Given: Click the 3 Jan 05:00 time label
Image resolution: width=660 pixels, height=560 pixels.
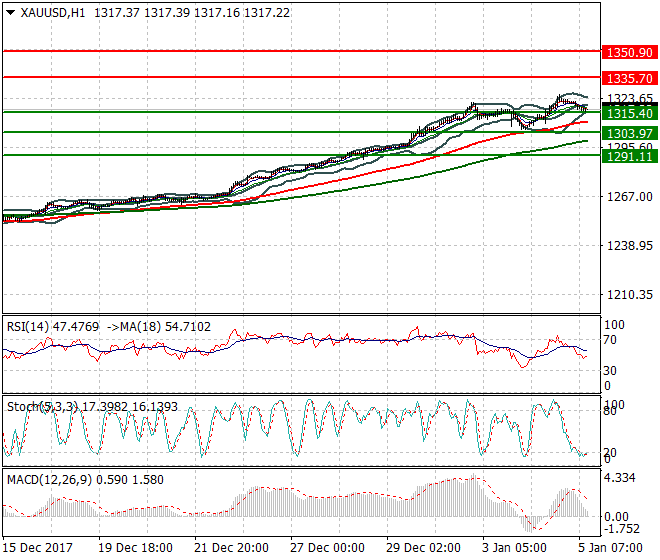Looking at the screenshot, I should point(514,548).
